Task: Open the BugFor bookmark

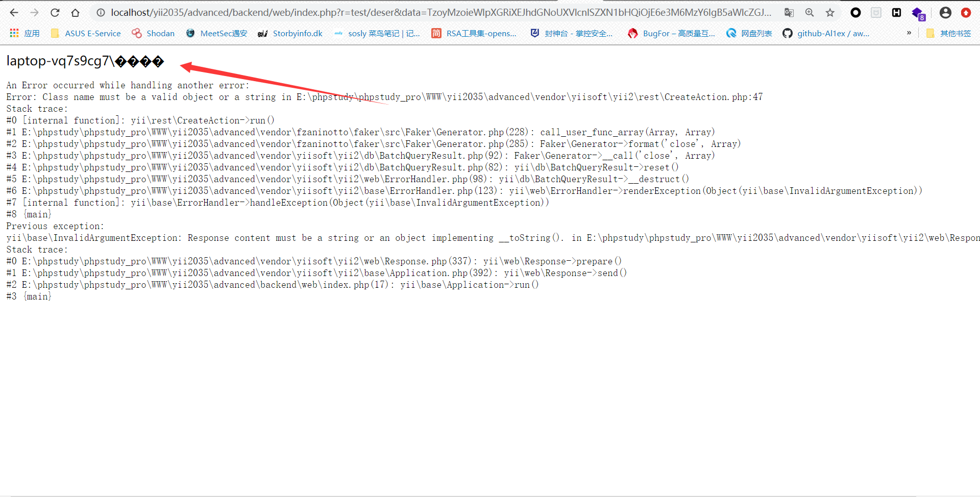Action: tap(671, 33)
